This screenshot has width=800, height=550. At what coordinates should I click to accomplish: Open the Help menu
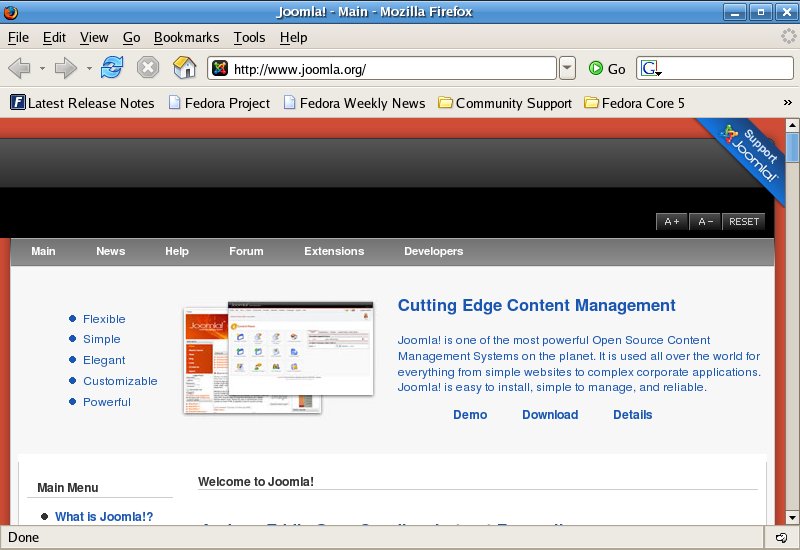click(x=293, y=37)
